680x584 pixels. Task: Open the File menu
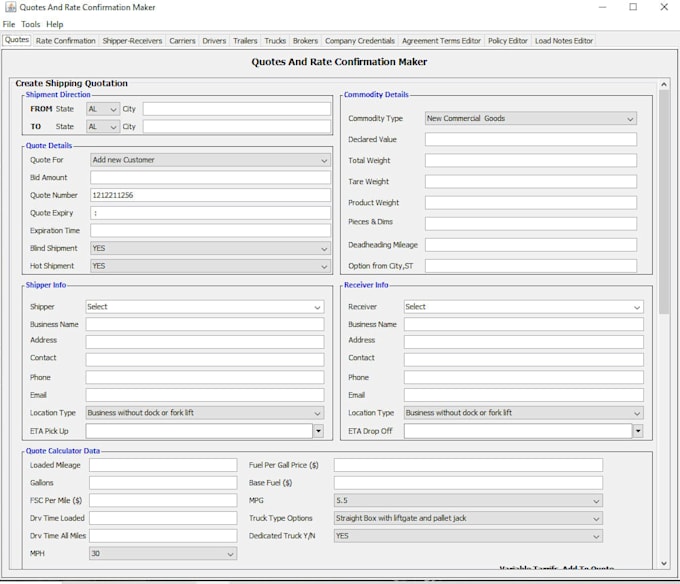point(9,24)
